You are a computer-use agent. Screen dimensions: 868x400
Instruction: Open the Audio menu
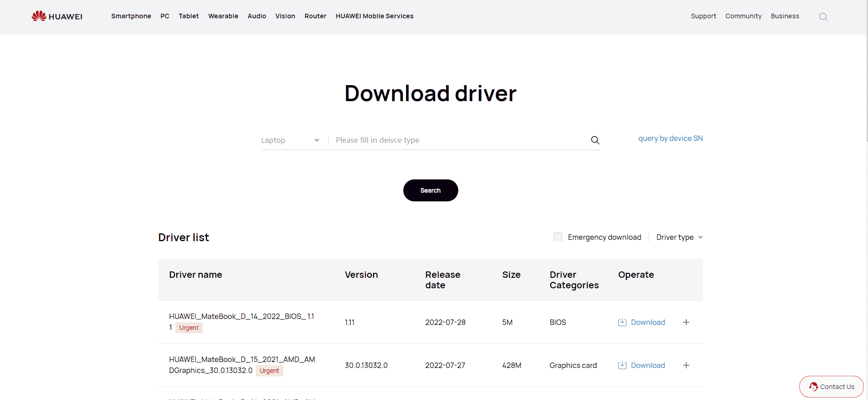click(257, 16)
